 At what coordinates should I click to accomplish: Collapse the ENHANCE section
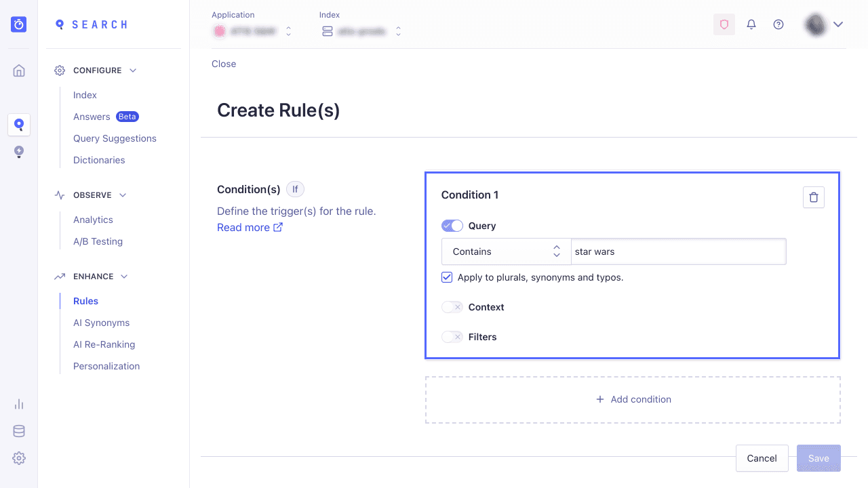coord(124,277)
